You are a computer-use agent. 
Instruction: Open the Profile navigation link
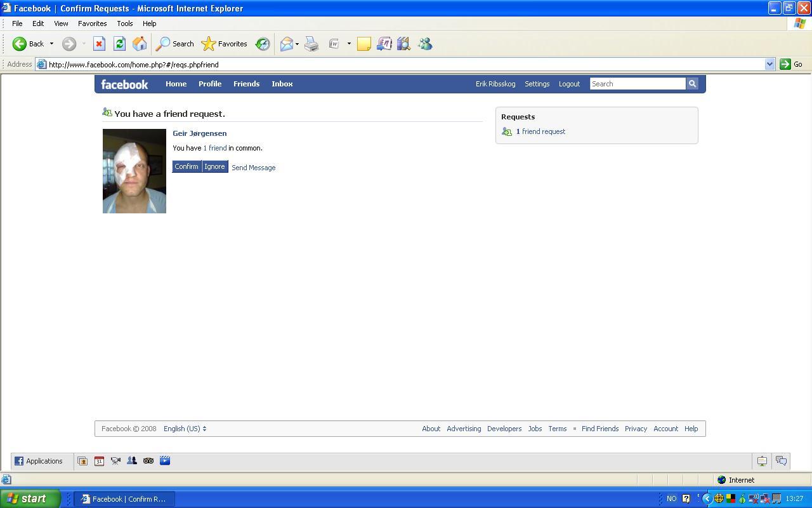click(209, 84)
